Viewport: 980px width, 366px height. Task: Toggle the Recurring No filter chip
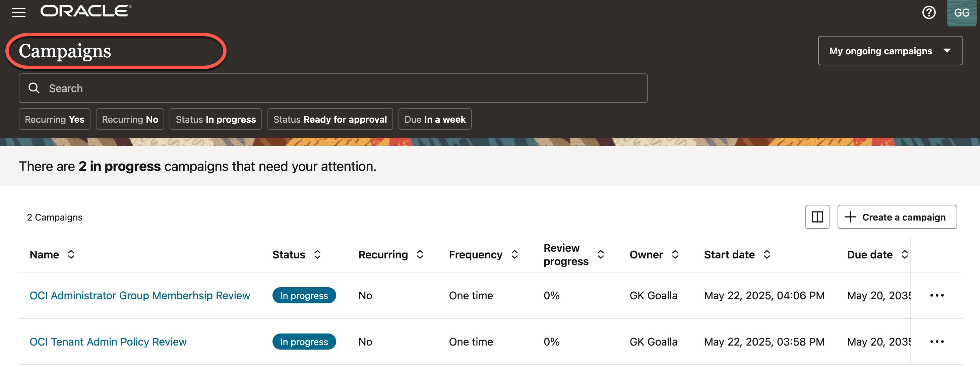point(130,119)
